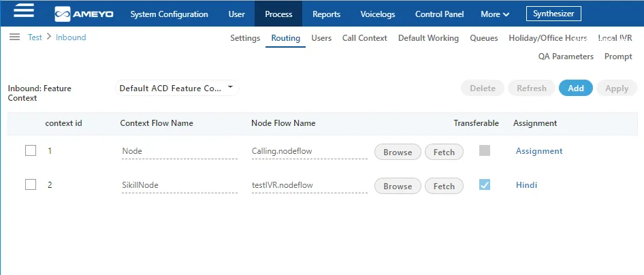Screen dimensions: 644x275
Task: Uncheck Transferable checkbox for SikillNode row
Action: (x=485, y=184)
